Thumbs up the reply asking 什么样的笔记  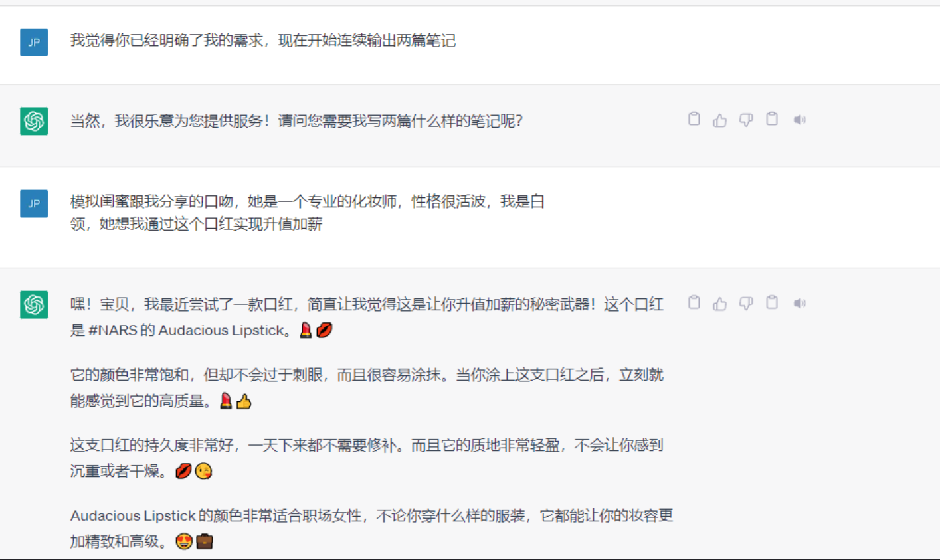click(719, 120)
